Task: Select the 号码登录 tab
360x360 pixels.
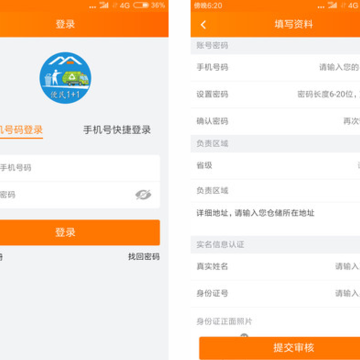Action: pyautogui.click(x=21, y=130)
